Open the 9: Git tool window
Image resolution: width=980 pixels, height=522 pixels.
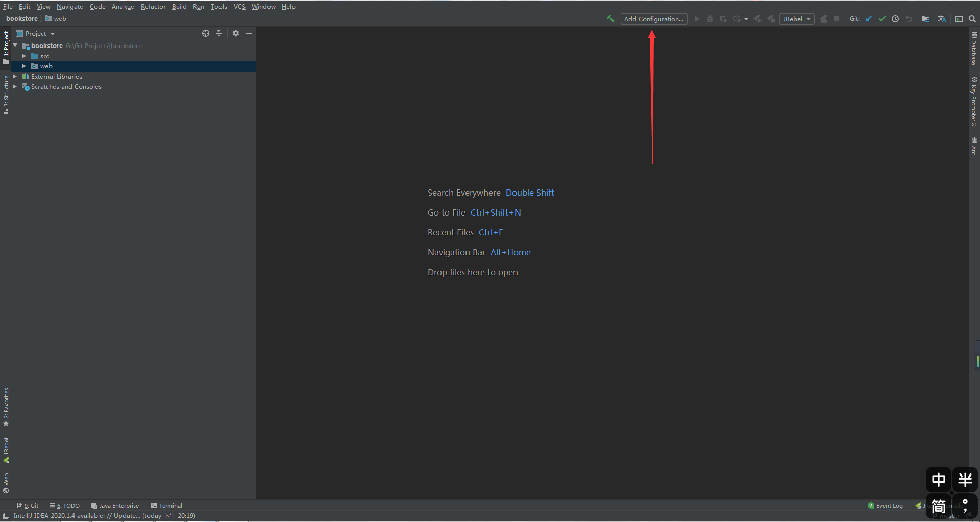coord(28,506)
